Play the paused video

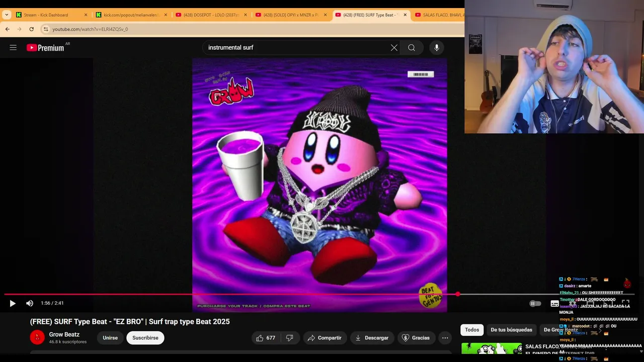13,303
